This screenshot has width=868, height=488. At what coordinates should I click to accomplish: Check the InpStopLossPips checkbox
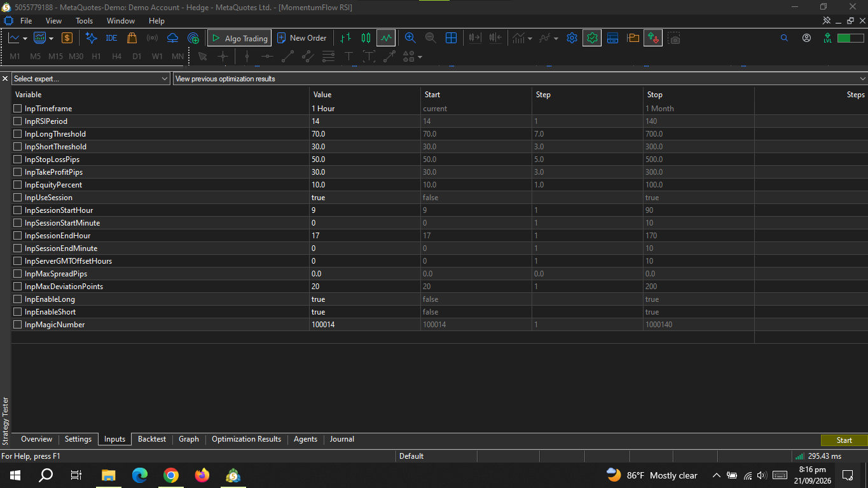18,159
